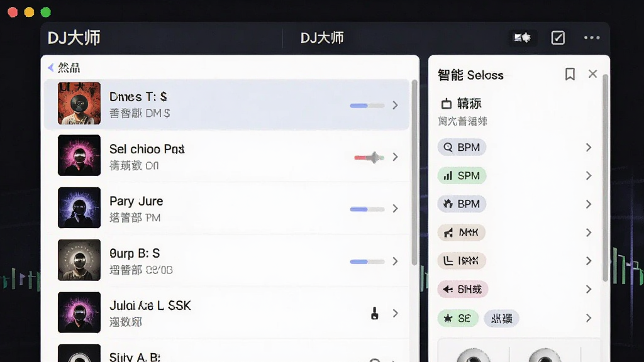This screenshot has height=362, width=644.
Task: Click the DJ大师 logo at header left
Action: point(74,38)
